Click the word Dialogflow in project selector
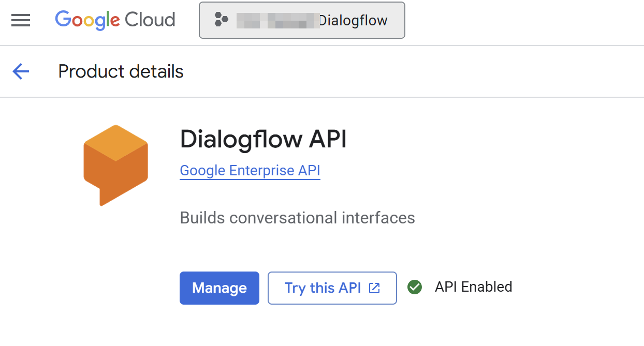 pos(353,21)
